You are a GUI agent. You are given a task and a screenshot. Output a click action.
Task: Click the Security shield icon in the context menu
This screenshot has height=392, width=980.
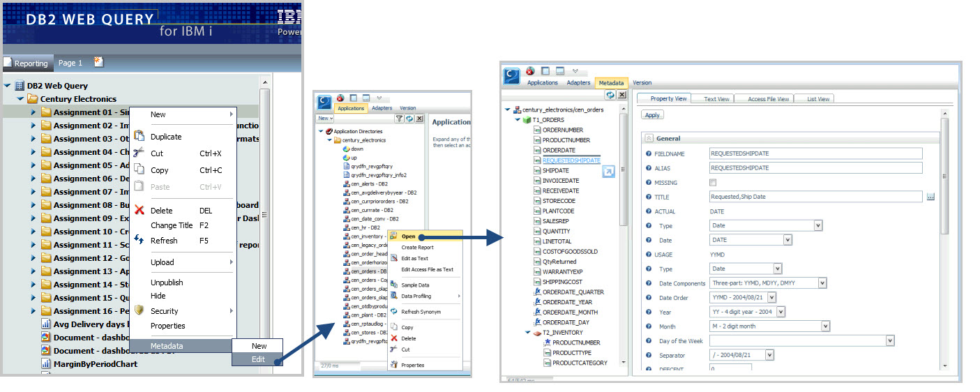tap(139, 311)
